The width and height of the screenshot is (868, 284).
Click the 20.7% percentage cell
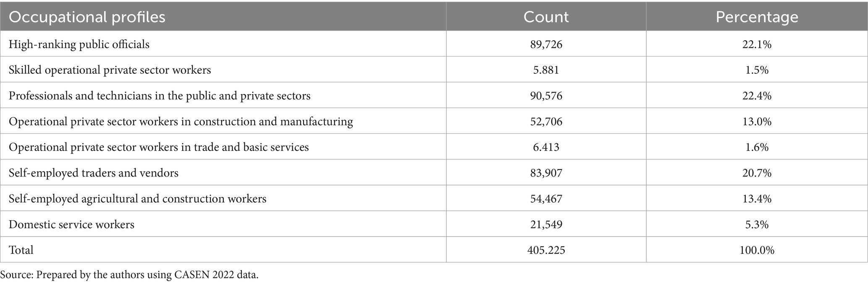pyautogui.click(x=757, y=173)
